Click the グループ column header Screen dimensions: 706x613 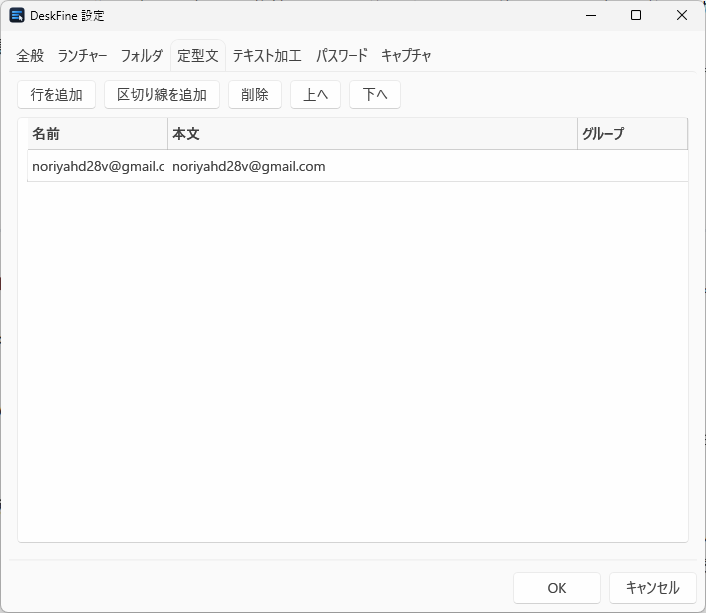pyautogui.click(x=633, y=134)
